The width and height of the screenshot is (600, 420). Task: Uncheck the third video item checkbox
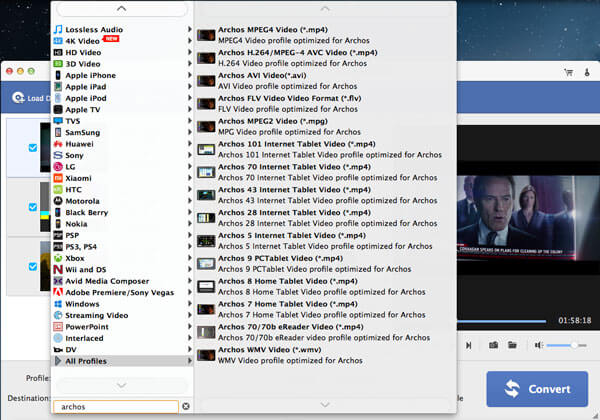point(33,266)
